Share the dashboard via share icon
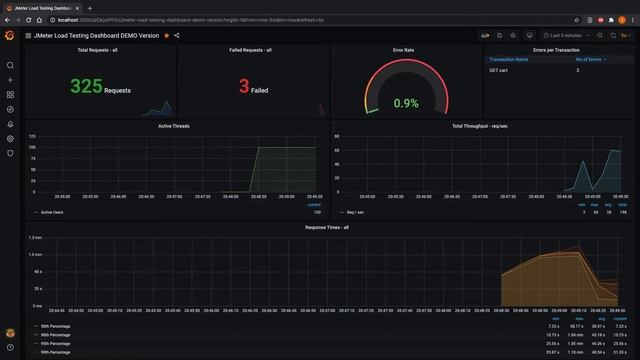 [x=177, y=36]
